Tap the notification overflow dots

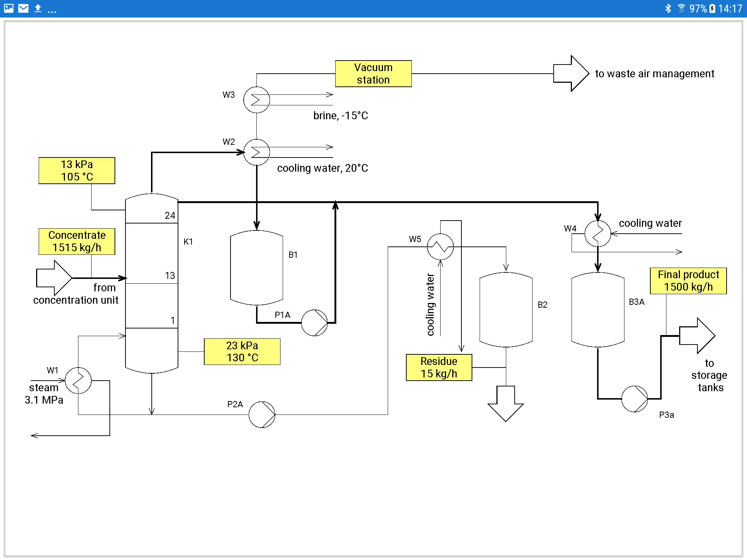52,12
